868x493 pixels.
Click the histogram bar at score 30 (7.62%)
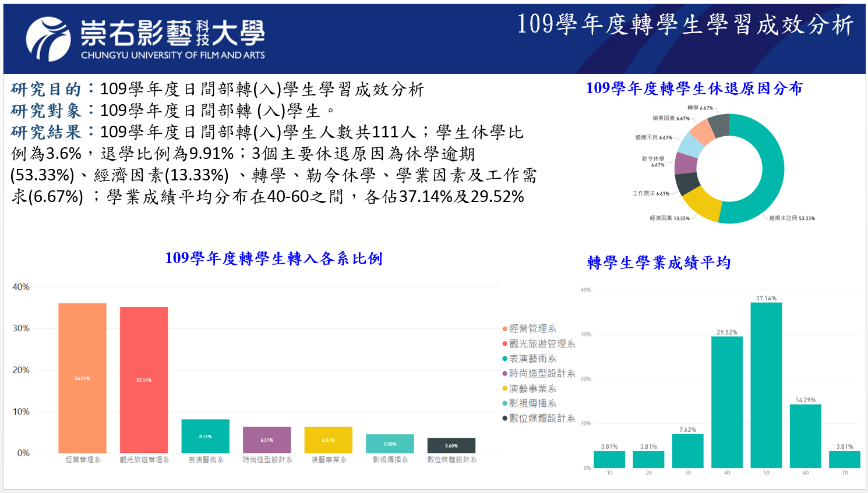pos(688,451)
